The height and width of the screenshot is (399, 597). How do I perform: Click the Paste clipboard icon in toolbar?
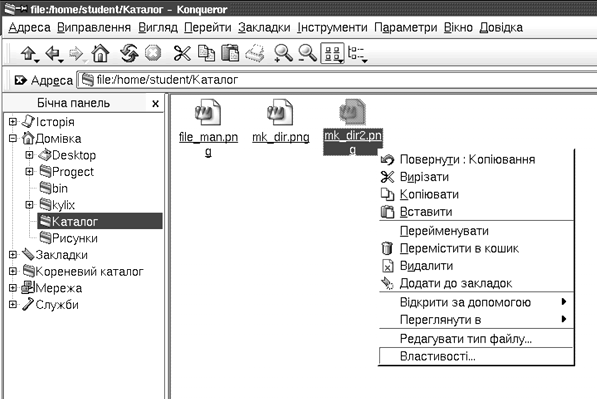(x=230, y=53)
